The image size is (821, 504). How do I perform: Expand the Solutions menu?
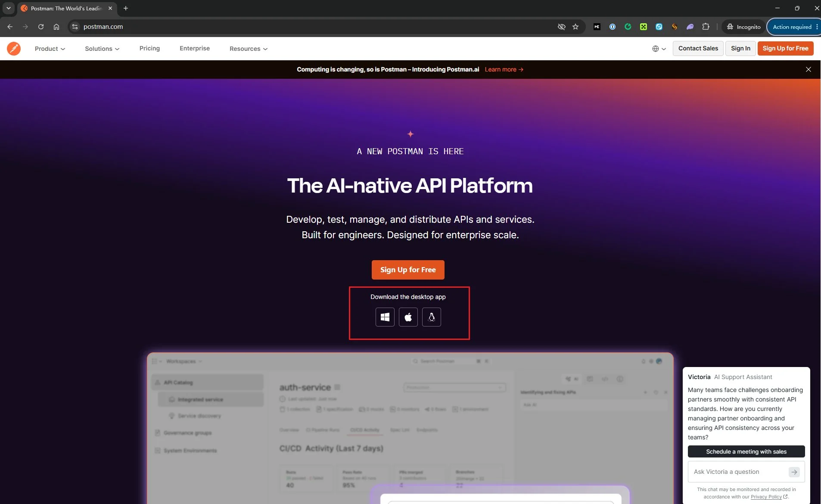tap(102, 49)
